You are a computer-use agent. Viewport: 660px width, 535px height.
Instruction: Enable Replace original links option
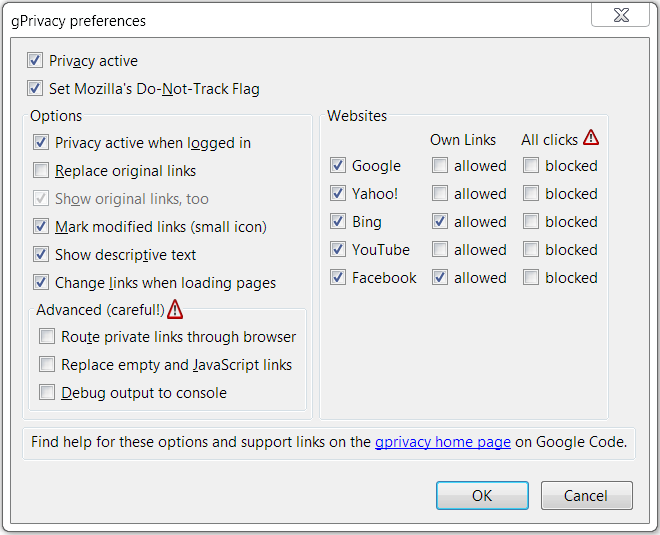click(41, 170)
